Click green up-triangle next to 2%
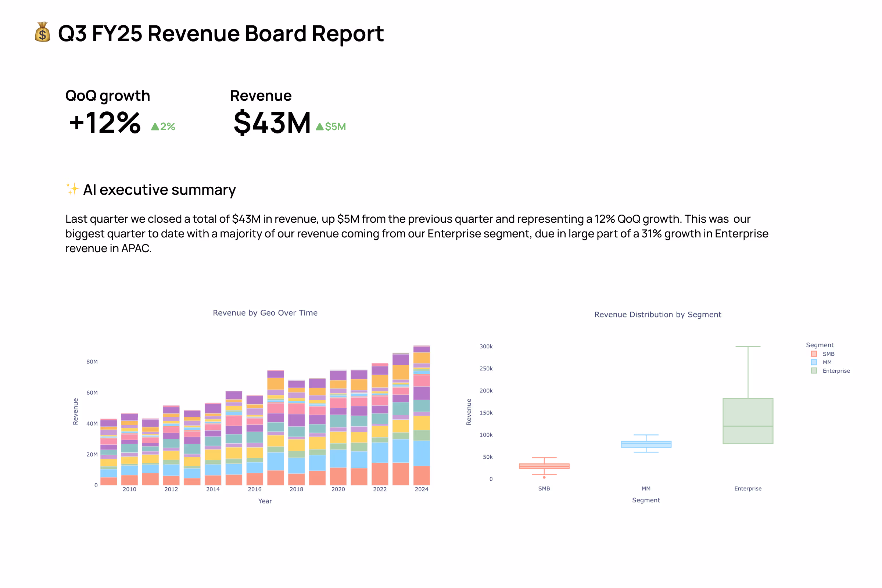Image resolution: width=882 pixels, height=588 pixels. coord(155,127)
